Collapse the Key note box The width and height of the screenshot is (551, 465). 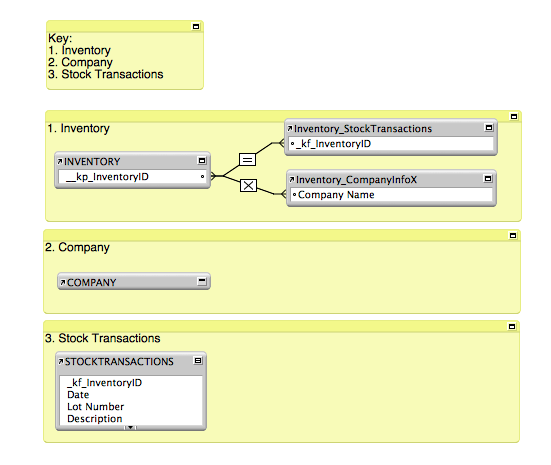coord(196,26)
